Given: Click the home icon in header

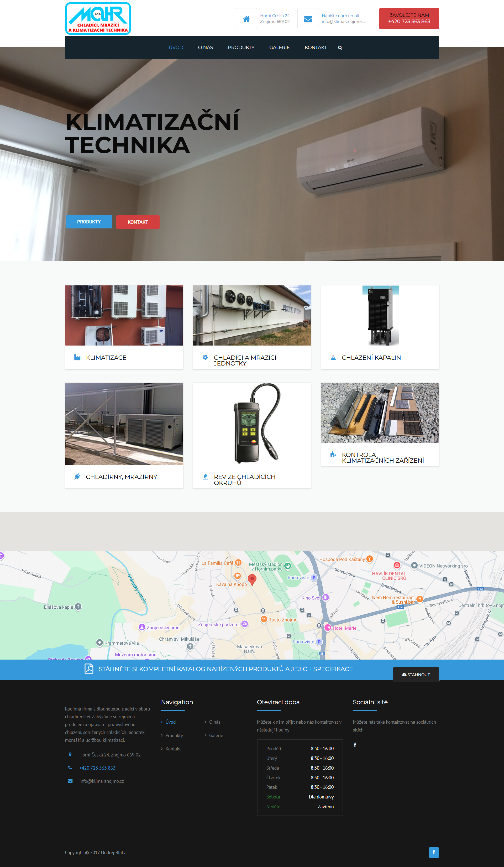Looking at the screenshot, I should (246, 19).
